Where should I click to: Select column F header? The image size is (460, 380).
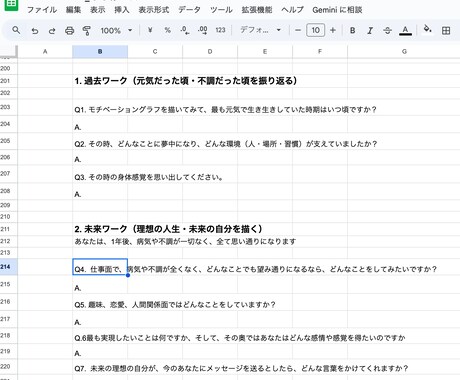click(320, 52)
